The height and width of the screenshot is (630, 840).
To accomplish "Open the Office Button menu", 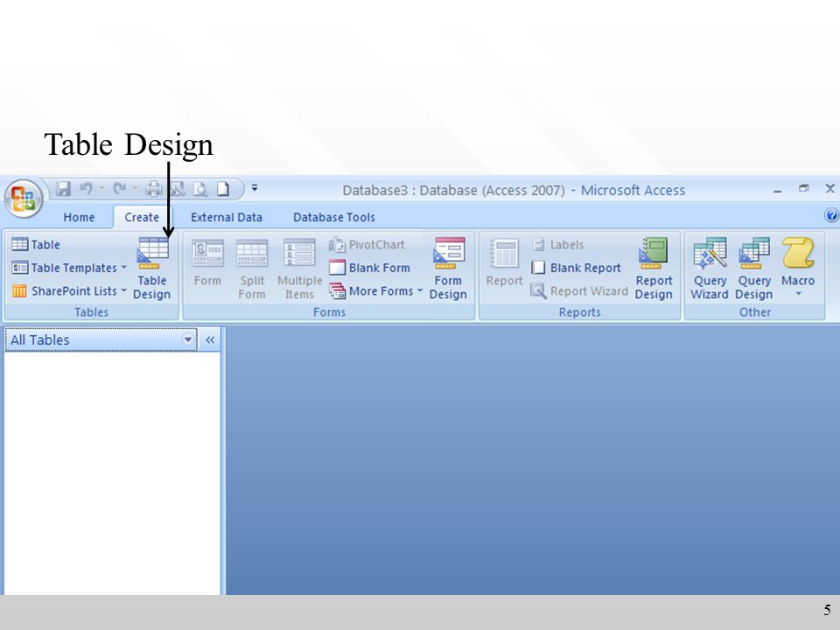I will [x=23, y=199].
